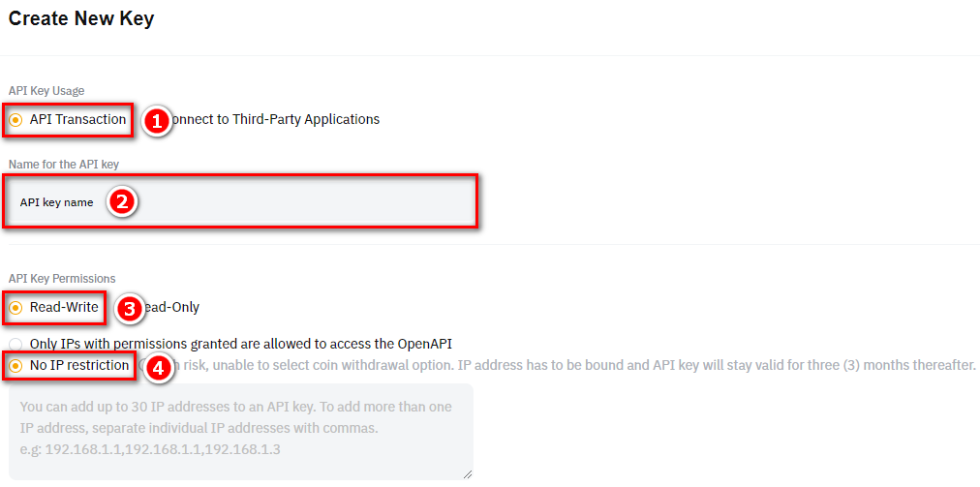Focus the API key name field
This screenshot has width=980, height=487.
coord(240,202)
